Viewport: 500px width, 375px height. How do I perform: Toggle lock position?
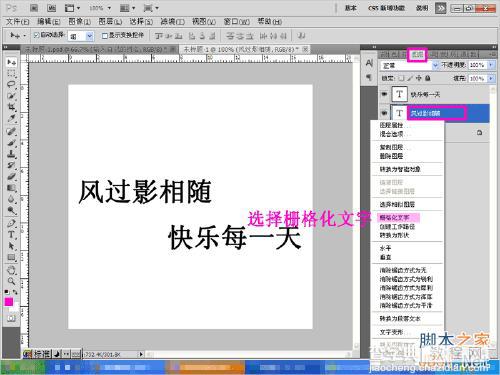[x=419, y=78]
